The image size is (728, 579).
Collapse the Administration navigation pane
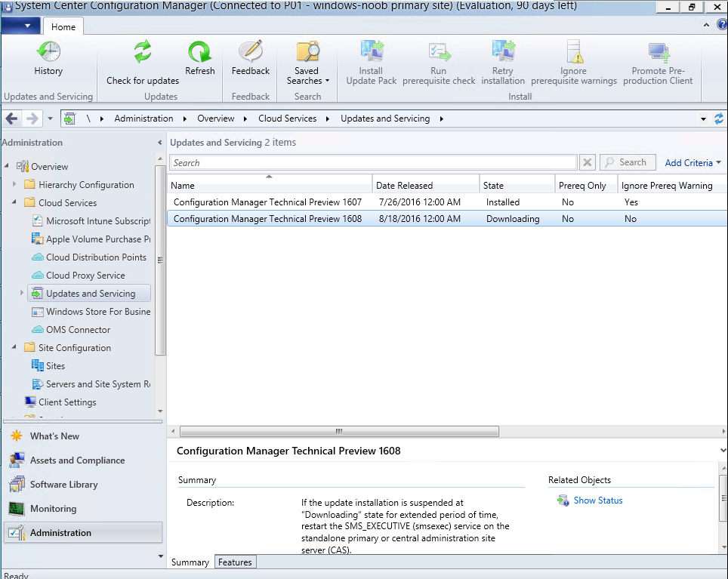[159, 143]
